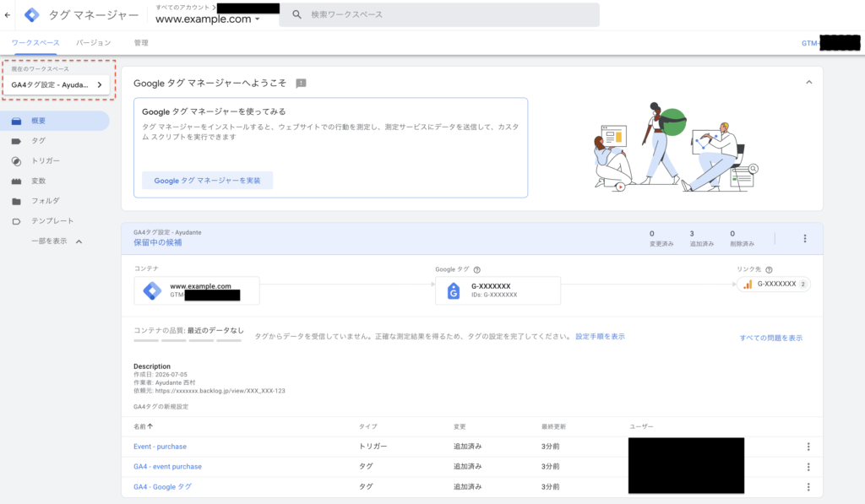The image size is (865, 504).
Task: Click the GTM container ID link in the header
Action: 831,43
